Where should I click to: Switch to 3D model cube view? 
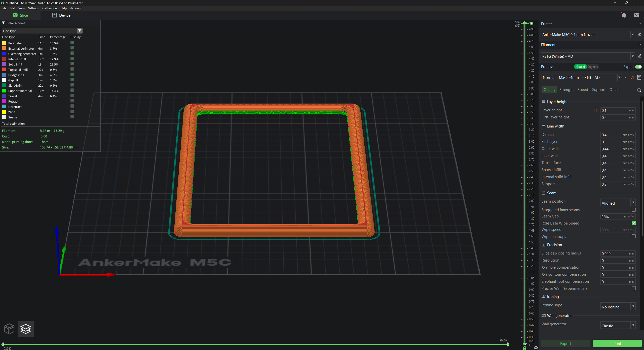pos(9,329)
